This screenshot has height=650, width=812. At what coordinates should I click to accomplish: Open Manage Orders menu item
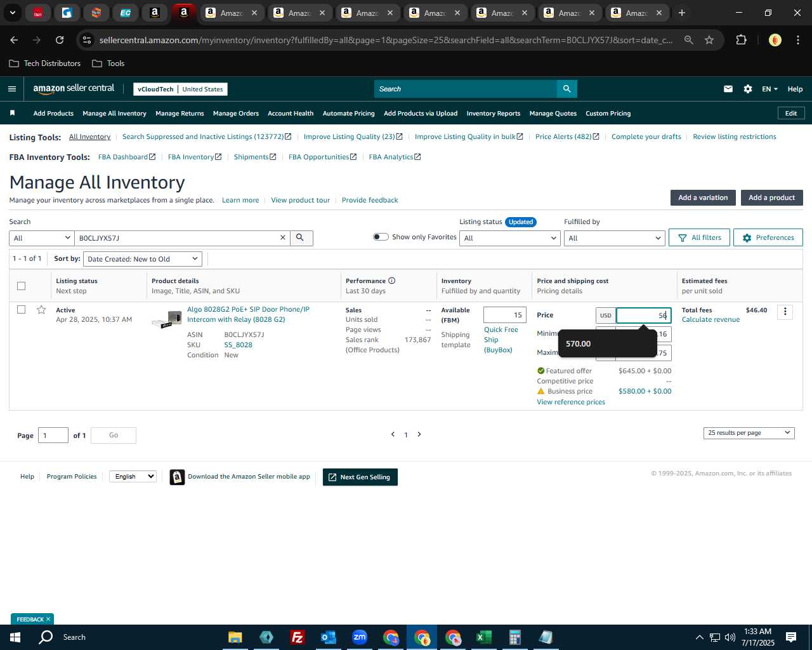(236, 114)
